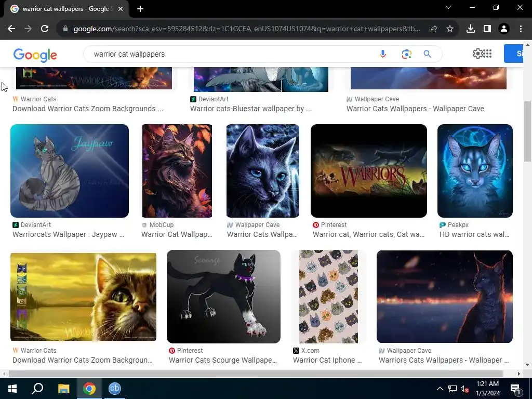
Task: View site information lock icon
Action: click(65, 29)
